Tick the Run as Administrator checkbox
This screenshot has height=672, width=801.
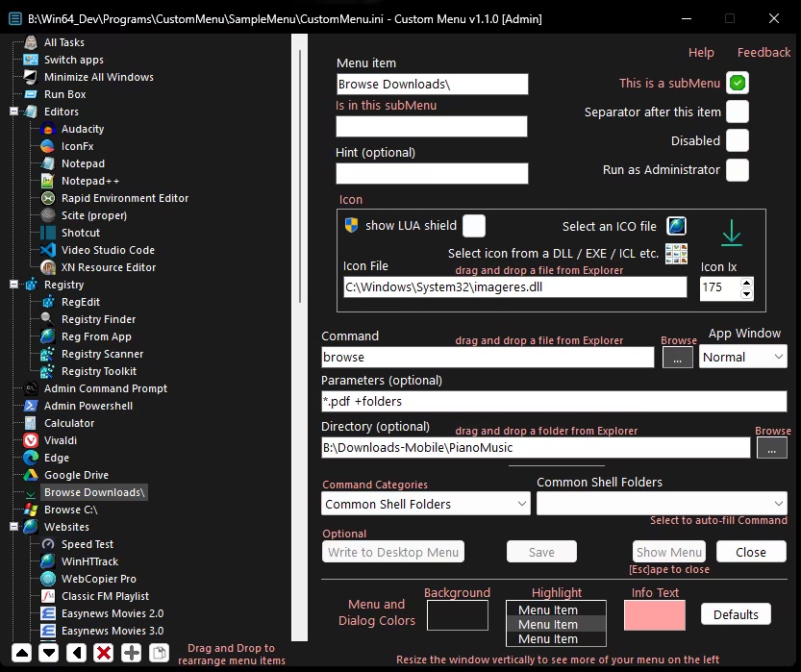coord(738,169)
